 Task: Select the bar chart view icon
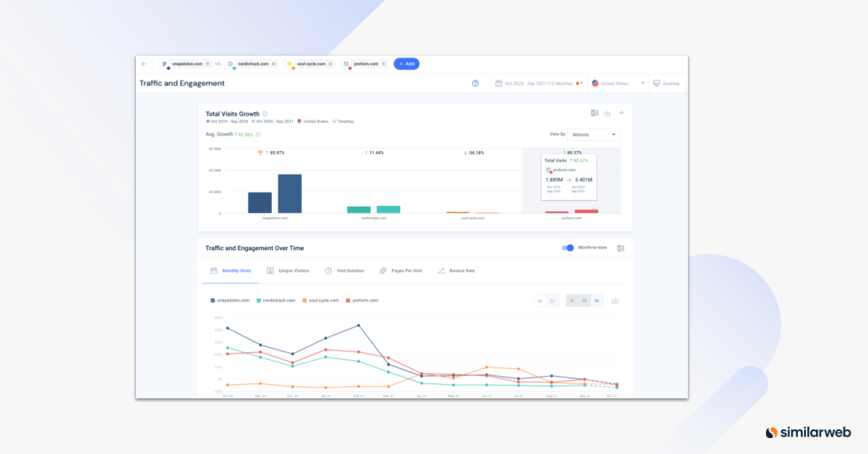(x=540, y=300)
